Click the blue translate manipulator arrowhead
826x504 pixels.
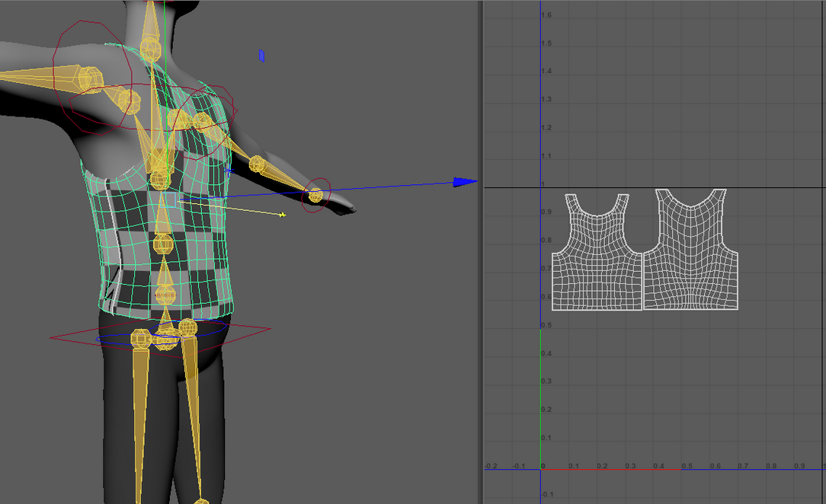coord(465,181)
